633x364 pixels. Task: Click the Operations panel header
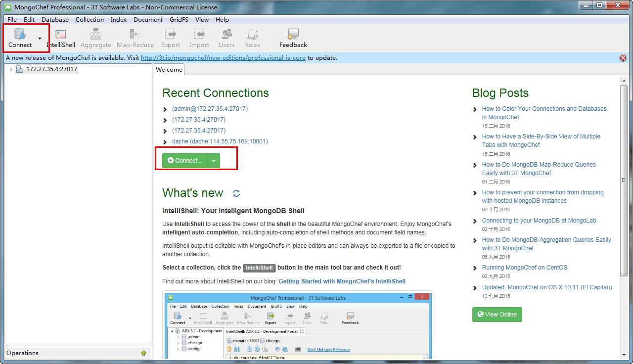click(x=77, y=353)
